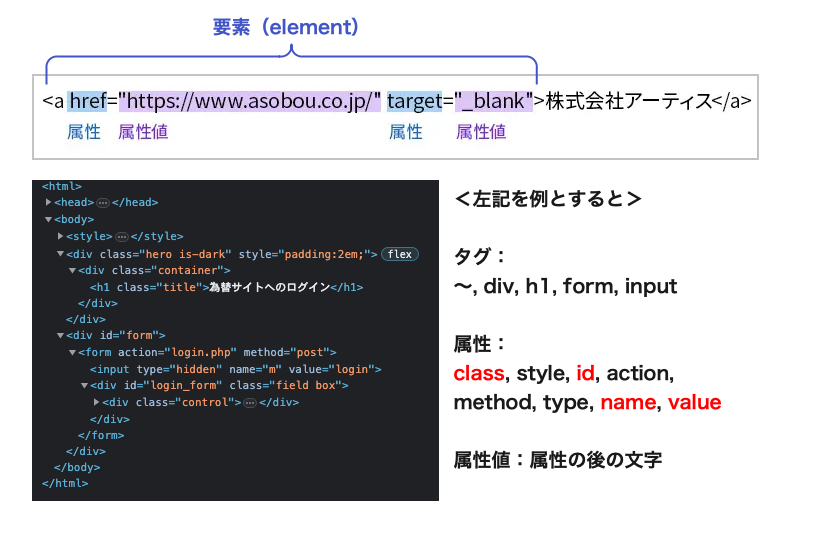Image resolution: width=824 pixels, height=537 pixels.
Task: Expand the div class control node
Action: (96, 402)
